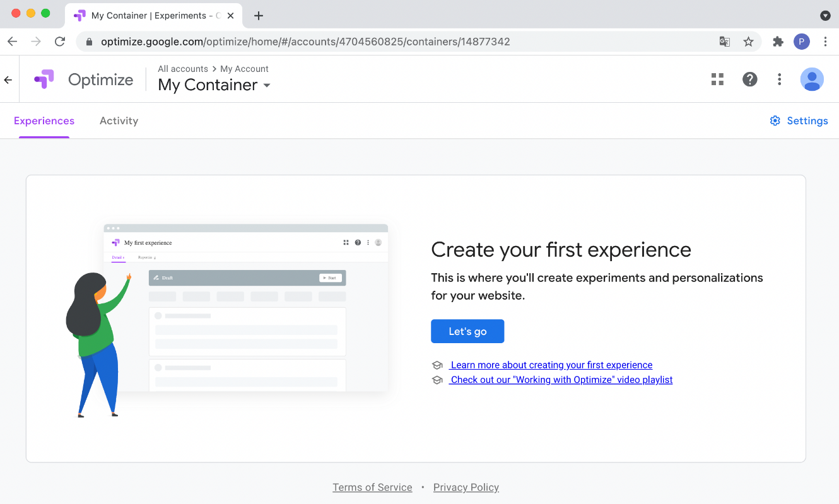Viewport: 839px width, 504px height.
Task: Switch to the Activity tab
Action: click(x=119, y=120)
